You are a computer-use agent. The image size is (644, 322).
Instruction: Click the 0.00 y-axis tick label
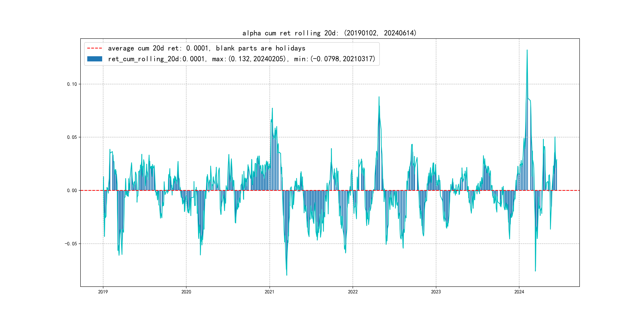[x=72, y=190]
